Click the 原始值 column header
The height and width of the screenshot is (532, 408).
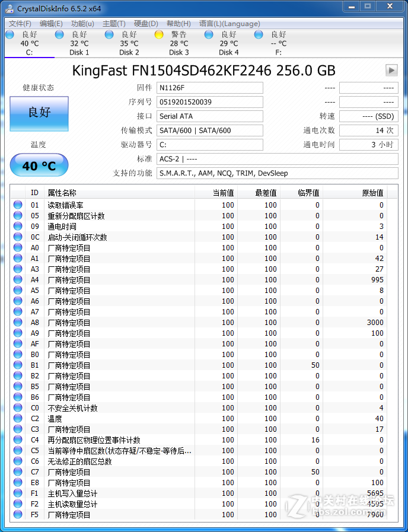[x=355, y=193]
